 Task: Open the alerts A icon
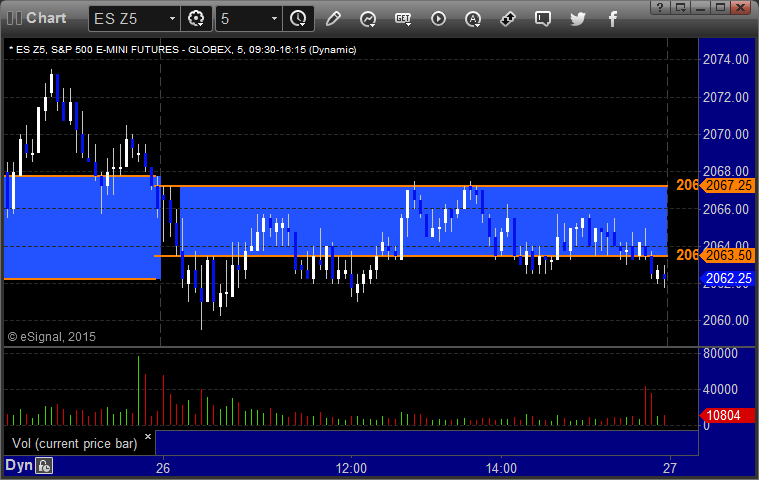pyautogui.click(x=473, y=19)
